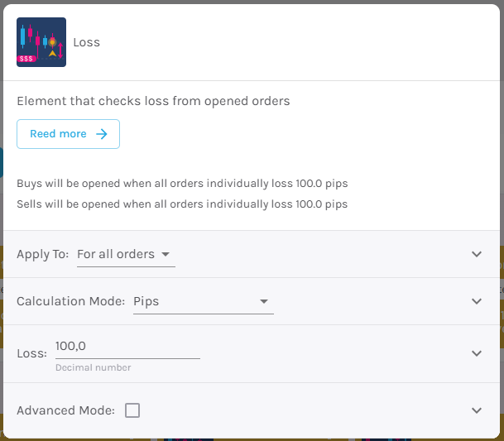
Task: Enable the Advanced Mode checkbox
Action: [x=132, y=410]
